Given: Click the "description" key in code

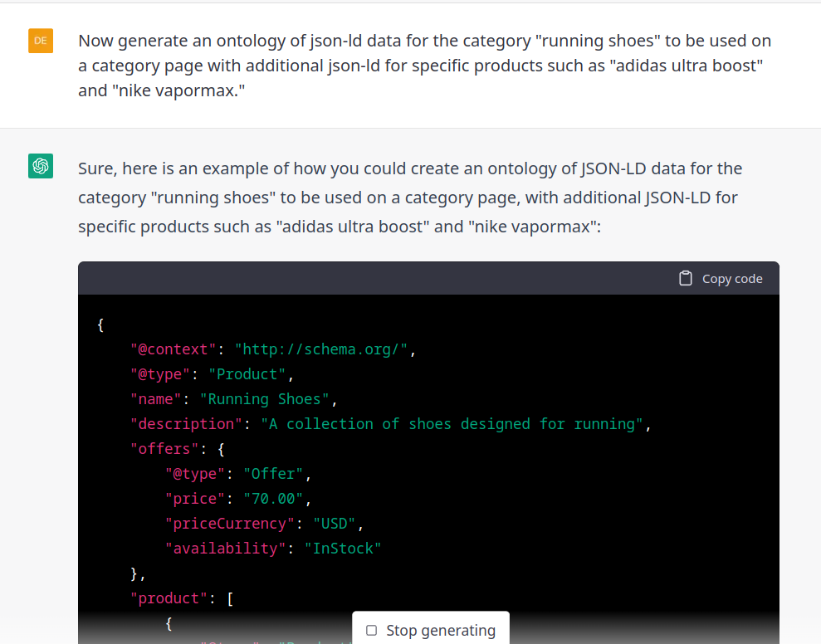Looking at the screenshot, I should pyautogui.click(x=187, y=424).
